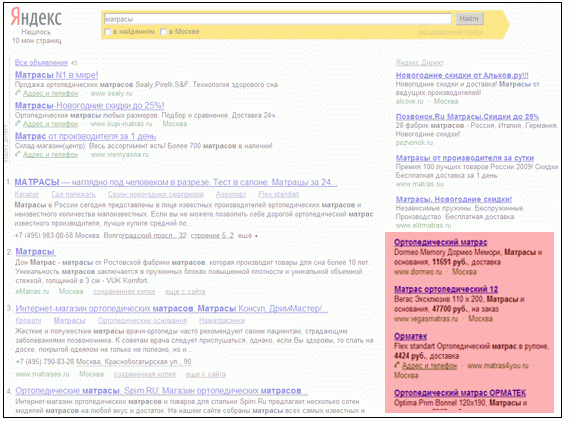This screenshot has width=570, height=421.
Task: Click the phone icon beside the sealy.ru address link
Action: (x=18, y=93)
